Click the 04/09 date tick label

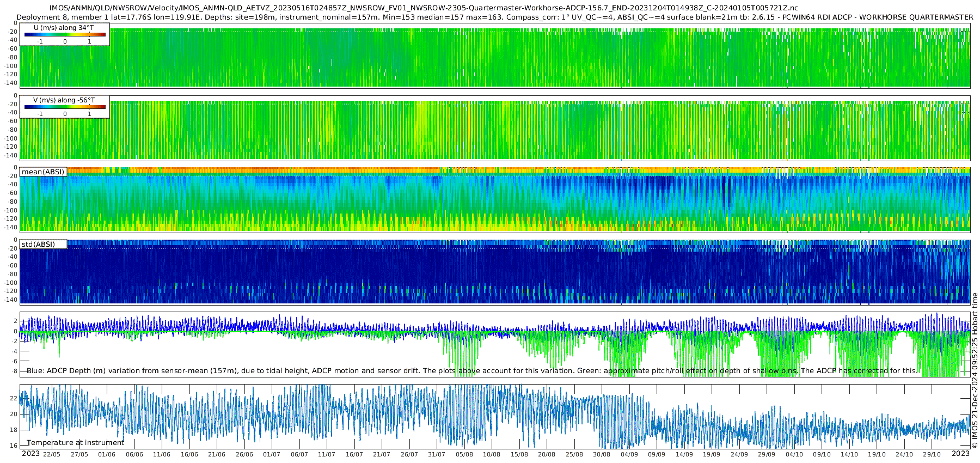(629, 454)
